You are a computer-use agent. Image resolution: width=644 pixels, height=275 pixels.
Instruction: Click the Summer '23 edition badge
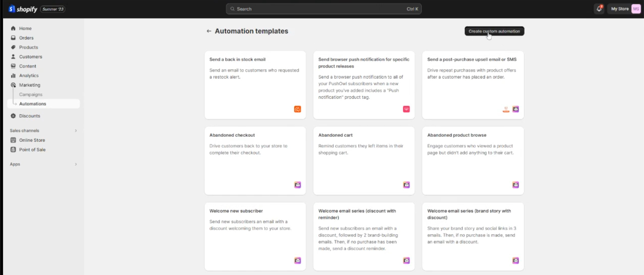click(x=53, y=9)
